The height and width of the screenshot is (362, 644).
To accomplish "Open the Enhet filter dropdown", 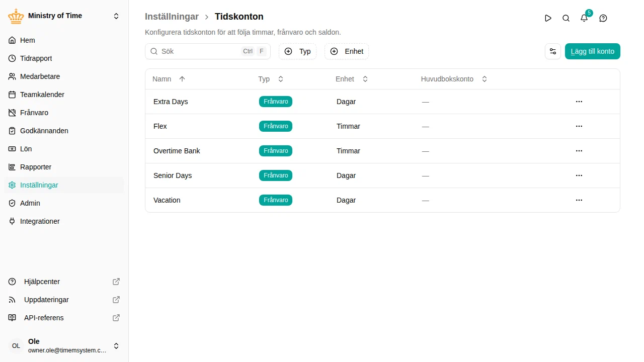I will pos(347,51).
